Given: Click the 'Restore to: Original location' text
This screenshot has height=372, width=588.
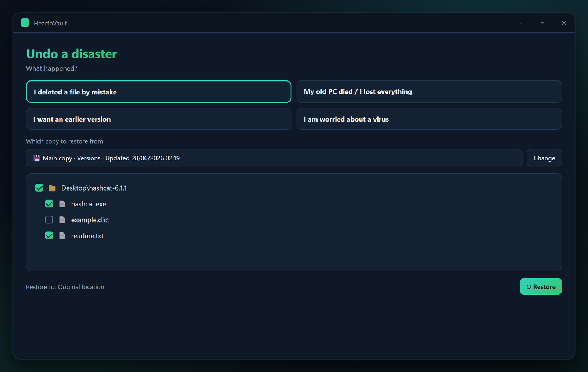Looking at the screenshot, I should [65, 287].
